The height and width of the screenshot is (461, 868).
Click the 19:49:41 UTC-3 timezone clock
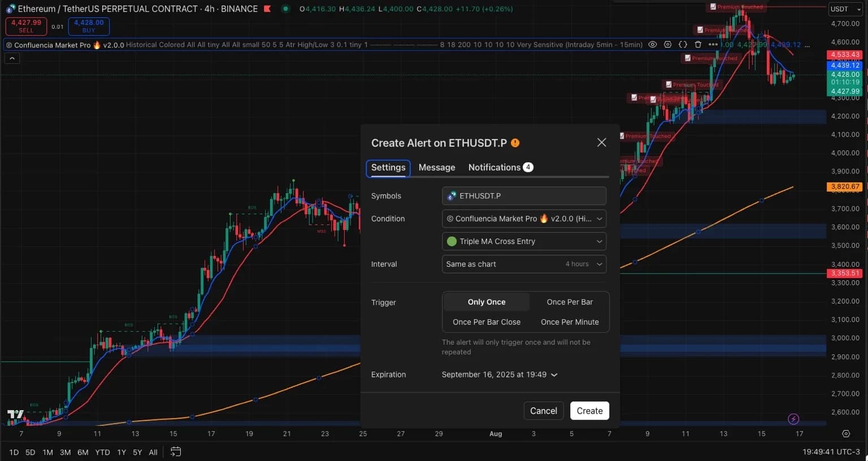(831, 452)
